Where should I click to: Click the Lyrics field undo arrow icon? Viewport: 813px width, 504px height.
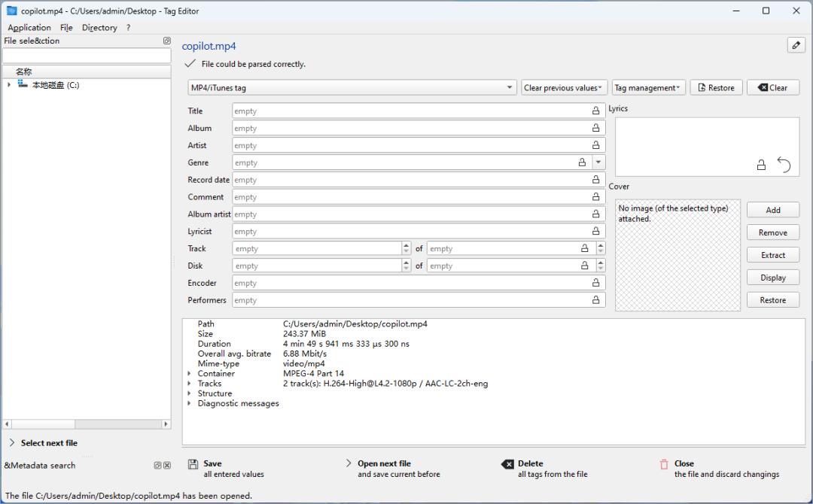click(x=784, y=165)
